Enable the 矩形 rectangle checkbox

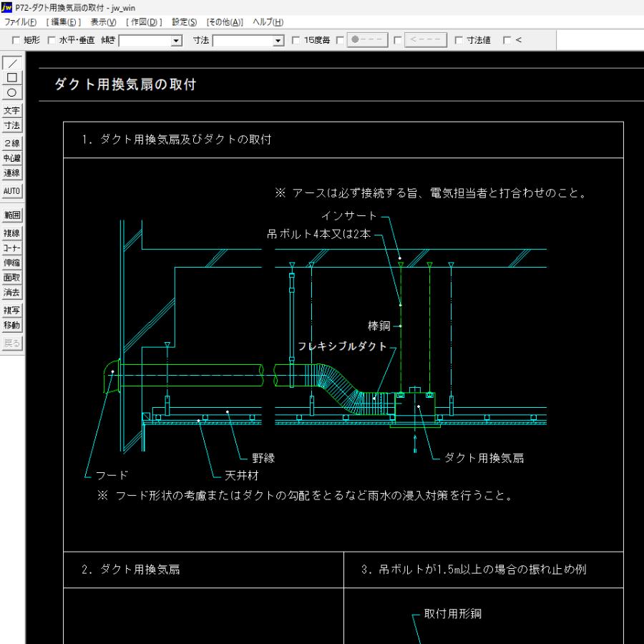coord(16,40)
